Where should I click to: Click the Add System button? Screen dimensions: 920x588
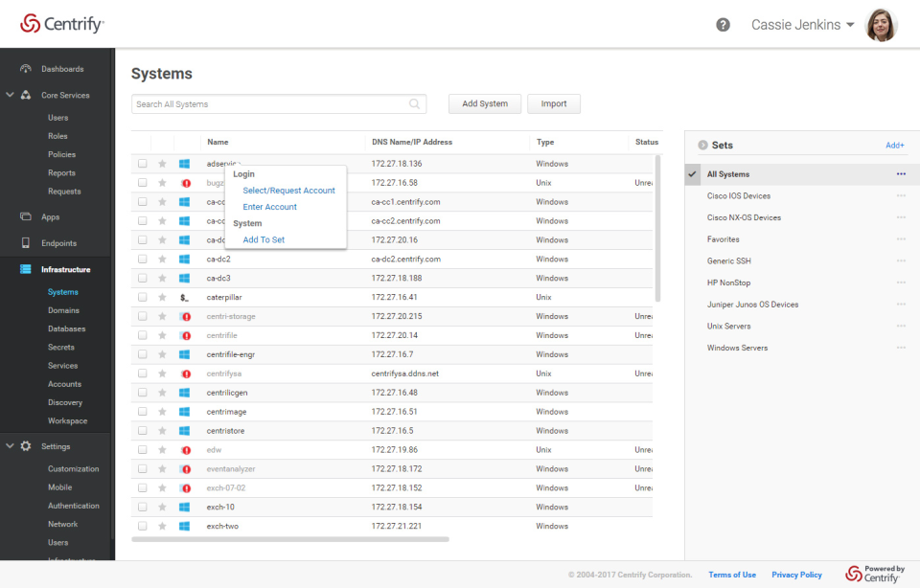point(485,103)
